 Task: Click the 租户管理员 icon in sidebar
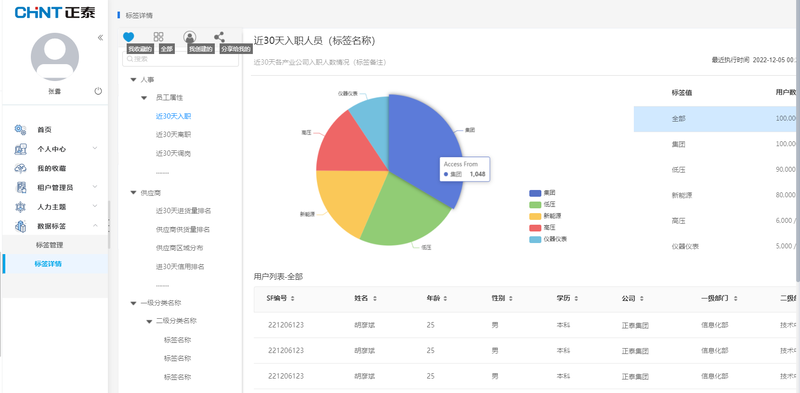pos(20,187)
